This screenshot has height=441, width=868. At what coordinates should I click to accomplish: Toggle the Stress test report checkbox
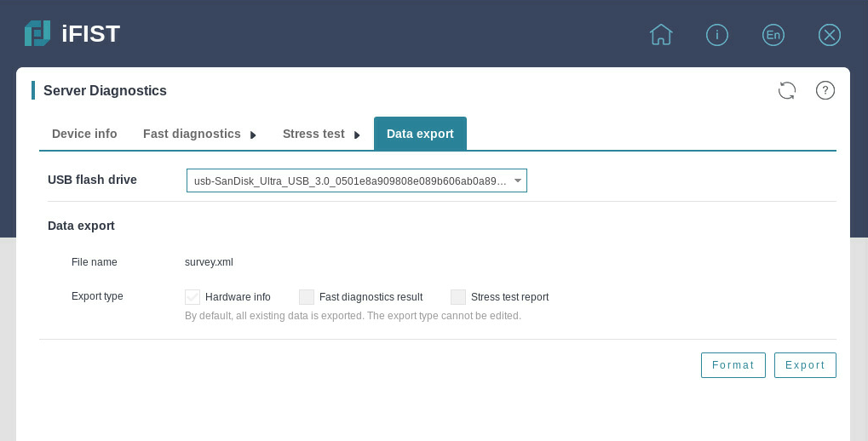457,297
